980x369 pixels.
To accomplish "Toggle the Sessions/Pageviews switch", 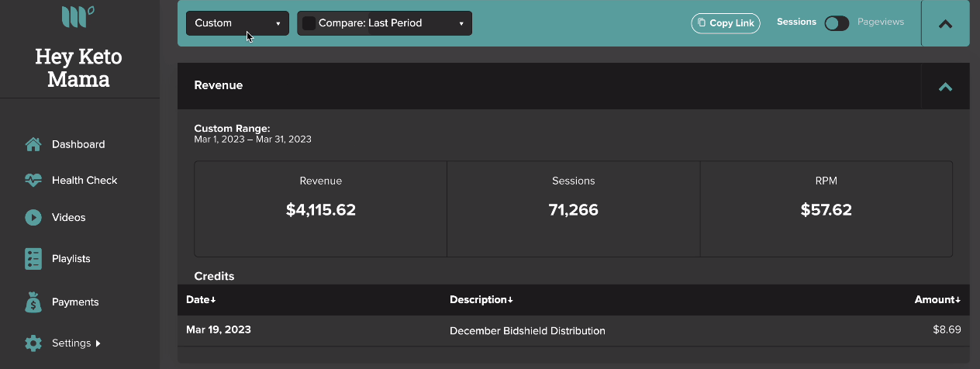I will tap(837, 23).
